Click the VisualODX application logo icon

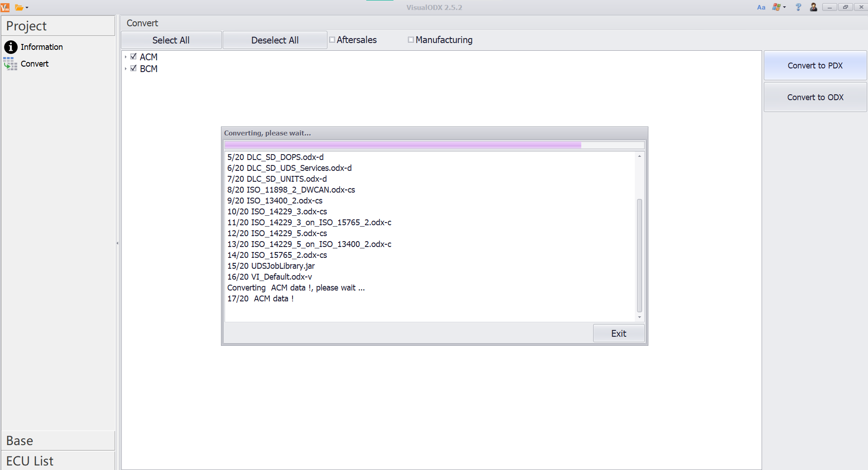pos(5,7)
